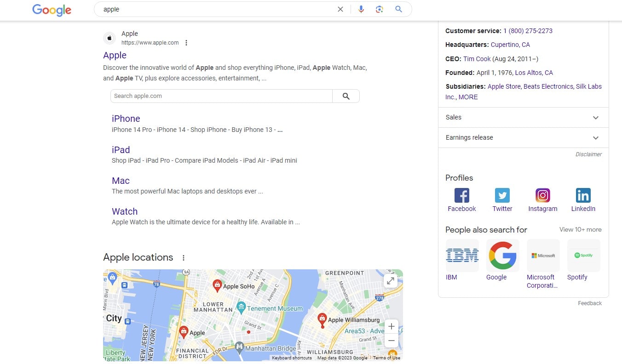Start voice search with microphone icon
This screenshot has height=364, width=622.
click(361, 9)
